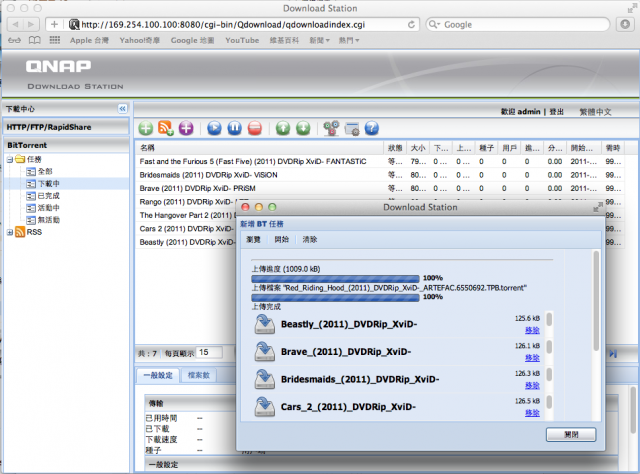Open the settings gears icon in toolbar

tap(331, 128)
